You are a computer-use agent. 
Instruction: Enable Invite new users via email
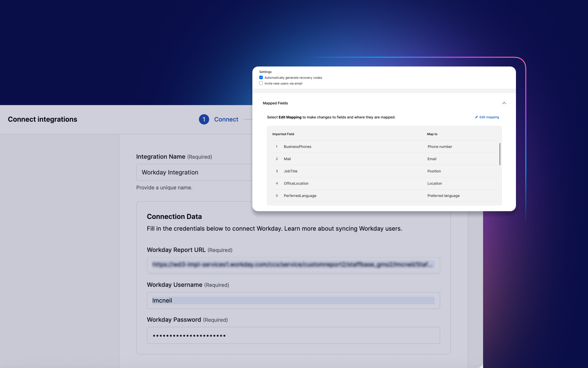tap(261, 83)
